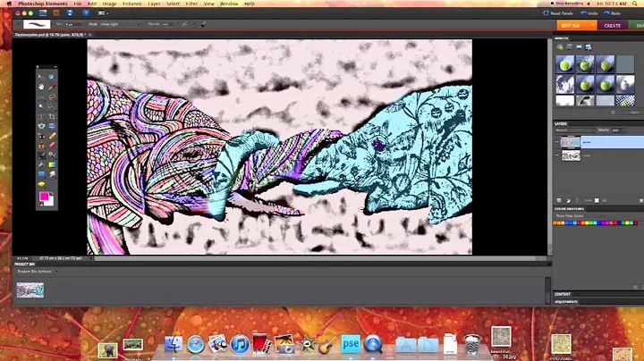The image size is (644, 361).
Task: Close the open document tab
Action: (x=90, y=35)
